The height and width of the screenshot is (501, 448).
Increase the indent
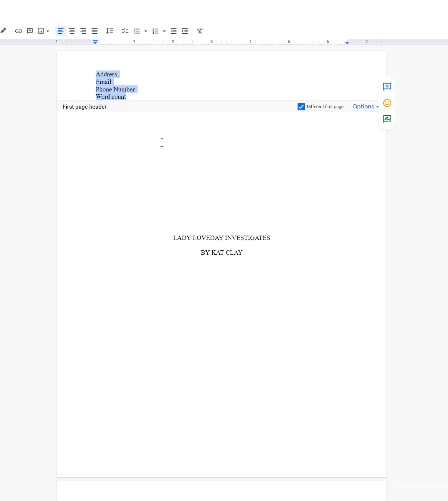click(x=185, y=31)
